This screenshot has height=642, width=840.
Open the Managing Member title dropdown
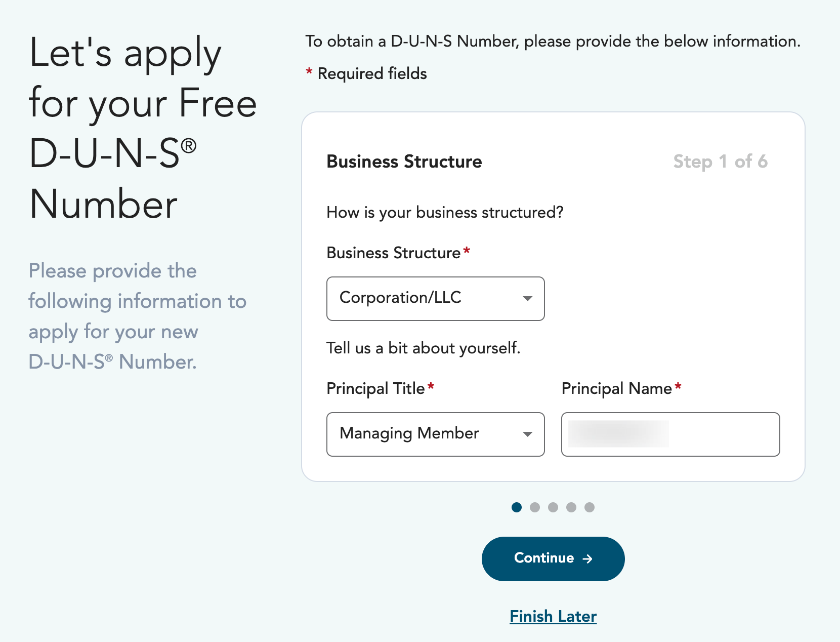point(435,434)
